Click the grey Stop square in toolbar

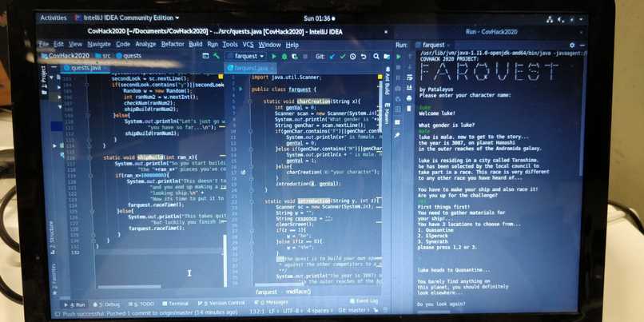click(x=304, y=56)
